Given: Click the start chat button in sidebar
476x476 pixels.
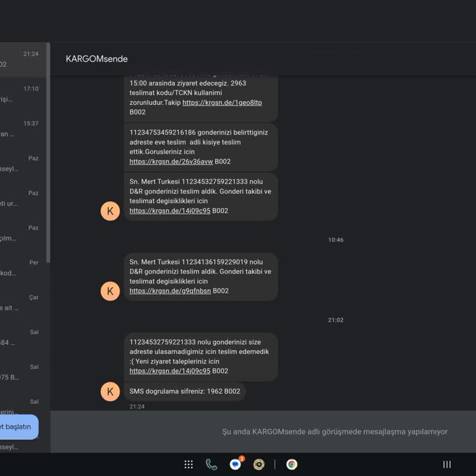Looking at the screenshot, I should pyautogui.click(x=19, y=427).
